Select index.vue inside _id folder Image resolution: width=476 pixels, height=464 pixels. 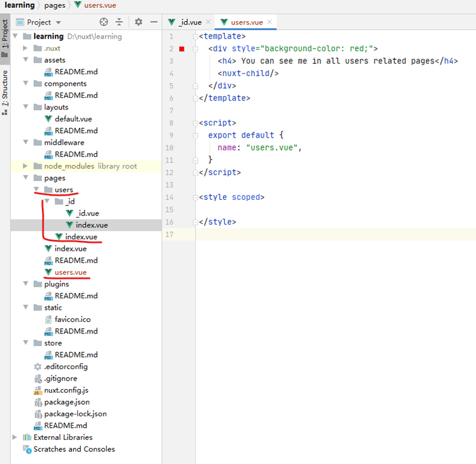click(x=92, y=225)
